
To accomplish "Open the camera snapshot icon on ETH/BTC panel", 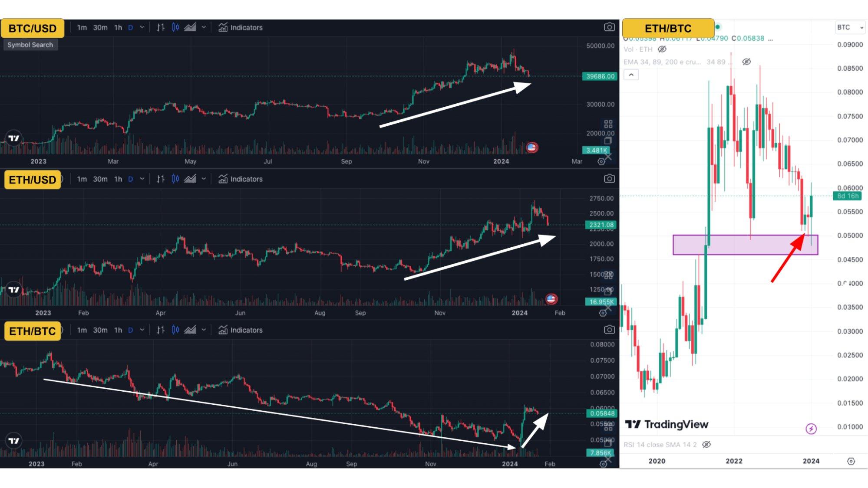I will pyautogui.click(x=609, y=330).
